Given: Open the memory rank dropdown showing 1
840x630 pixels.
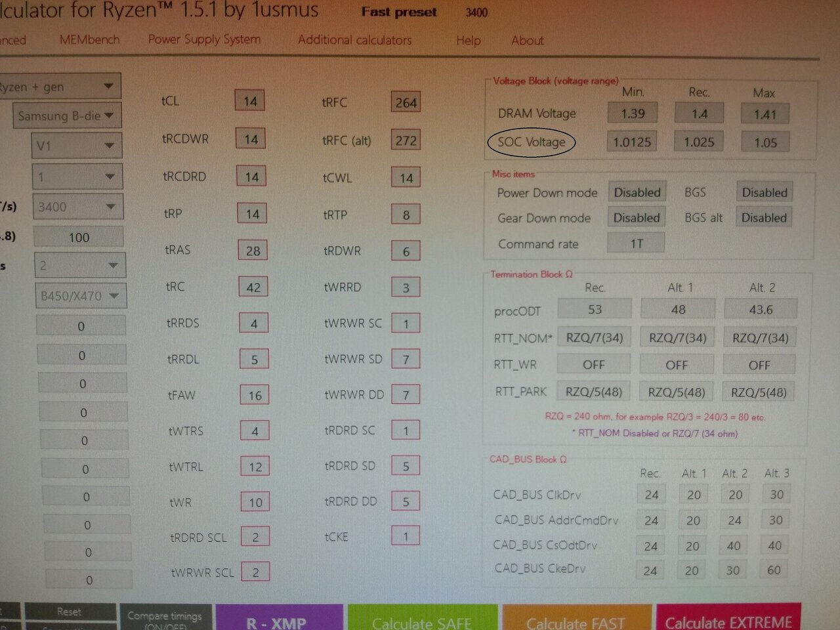Looking at the screenshot, I should pos(77,177).
